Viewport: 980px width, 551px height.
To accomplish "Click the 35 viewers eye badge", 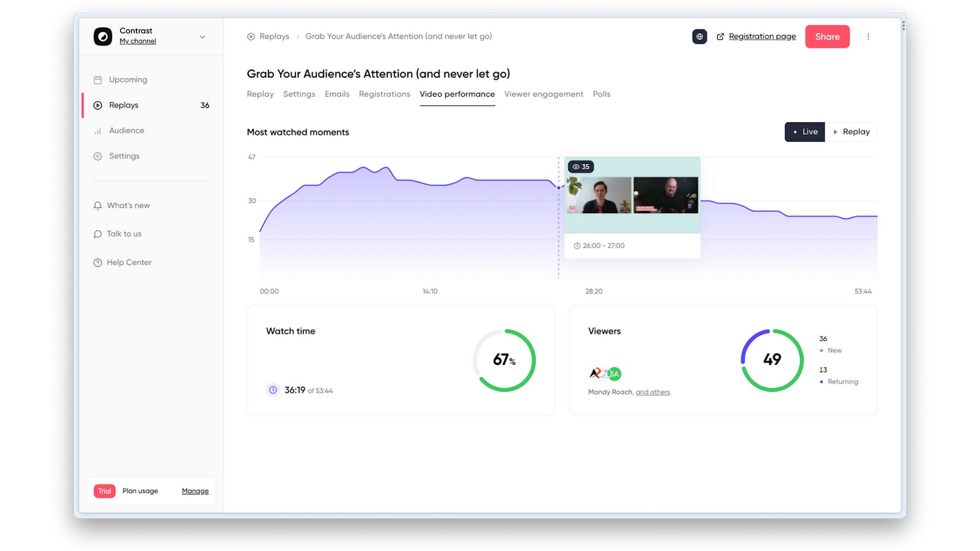I will [x=581, y=167].
